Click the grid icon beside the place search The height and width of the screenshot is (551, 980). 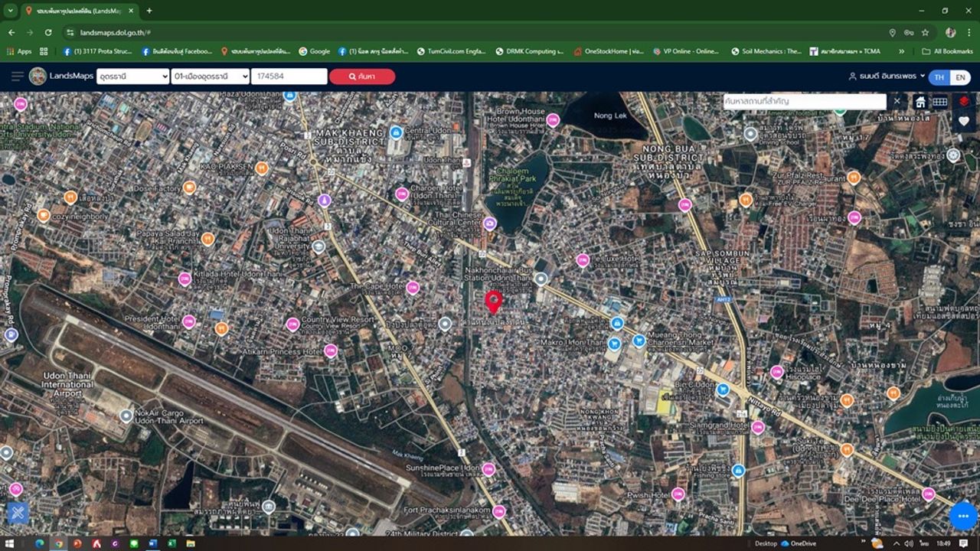939,102
